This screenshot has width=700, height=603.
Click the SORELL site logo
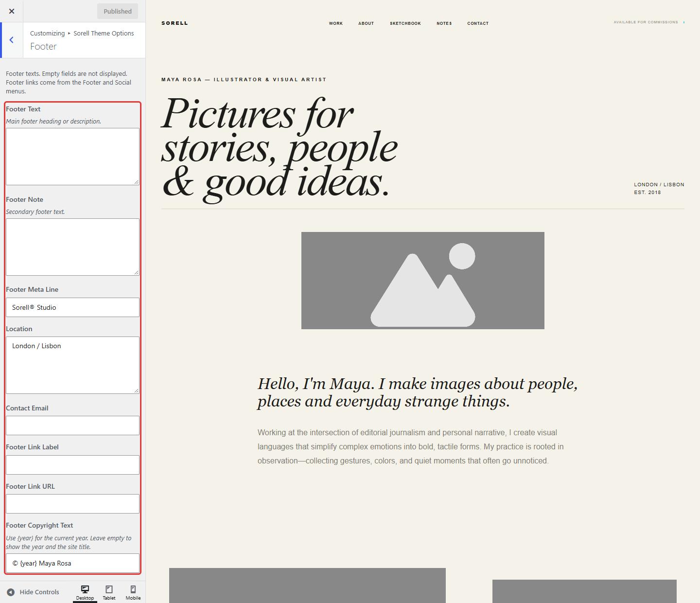175,23
